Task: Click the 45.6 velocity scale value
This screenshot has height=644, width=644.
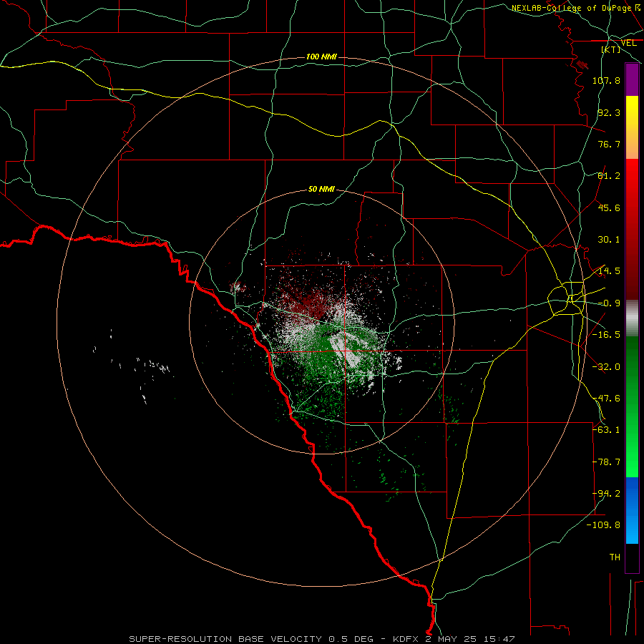Action: (x=609, y=208)
